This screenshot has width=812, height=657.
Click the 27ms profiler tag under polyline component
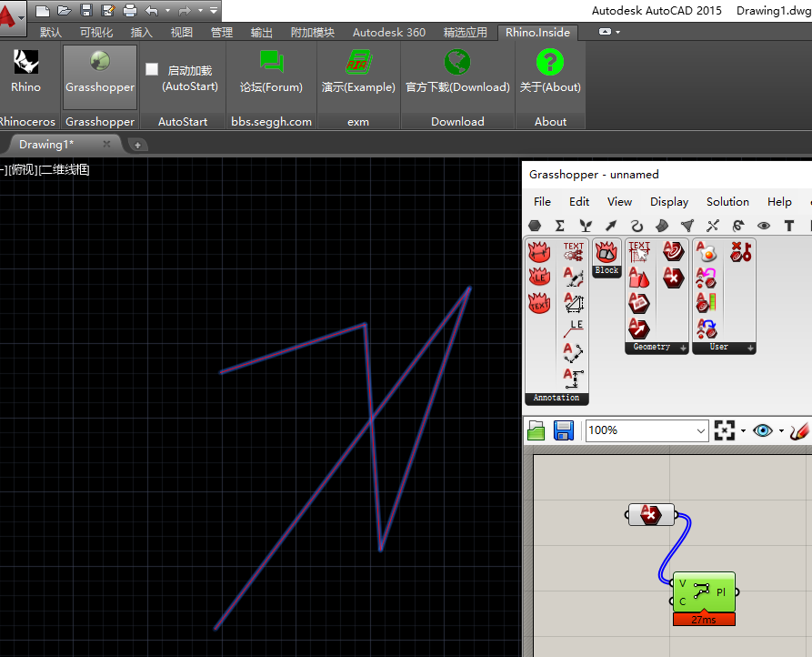pos(704,619)
